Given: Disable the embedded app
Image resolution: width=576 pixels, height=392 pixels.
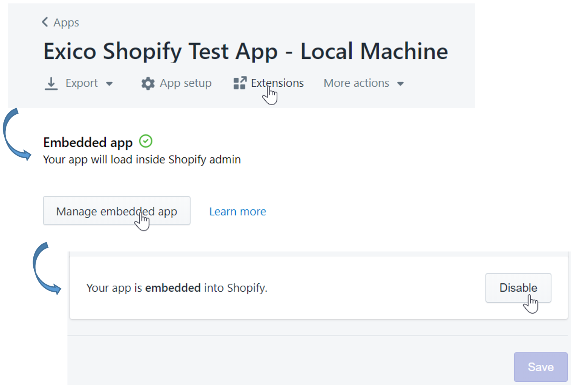Looking at the screenshot, I should (518, 288).
